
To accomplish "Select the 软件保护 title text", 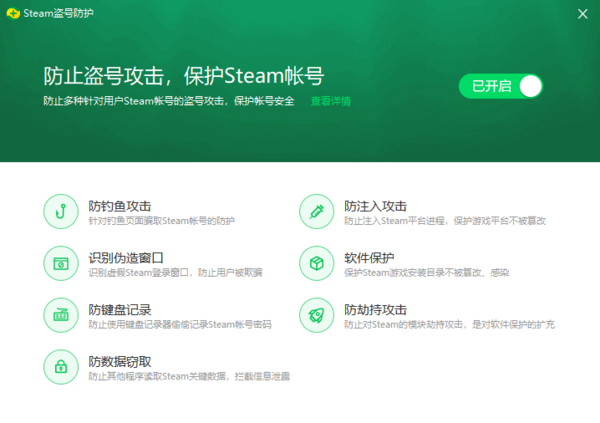I will tap(369, 258).
